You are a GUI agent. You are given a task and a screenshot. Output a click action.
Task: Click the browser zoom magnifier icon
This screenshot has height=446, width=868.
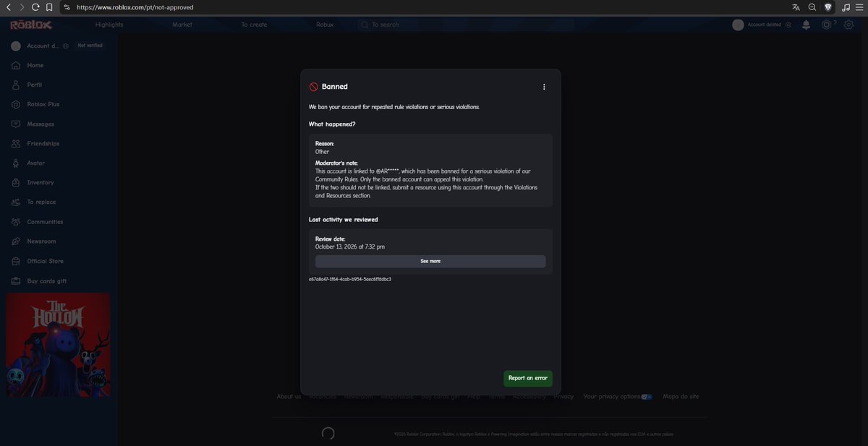(x=812, y=7)
